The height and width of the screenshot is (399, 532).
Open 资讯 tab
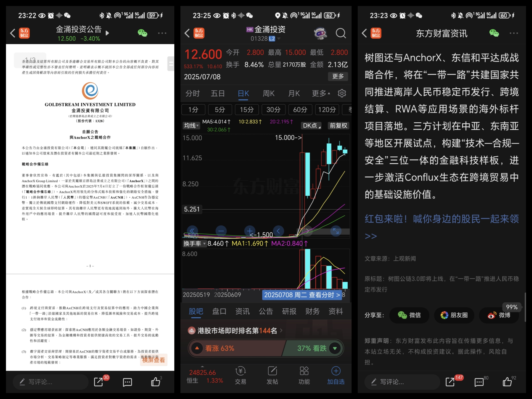click(x=242, y=311)
